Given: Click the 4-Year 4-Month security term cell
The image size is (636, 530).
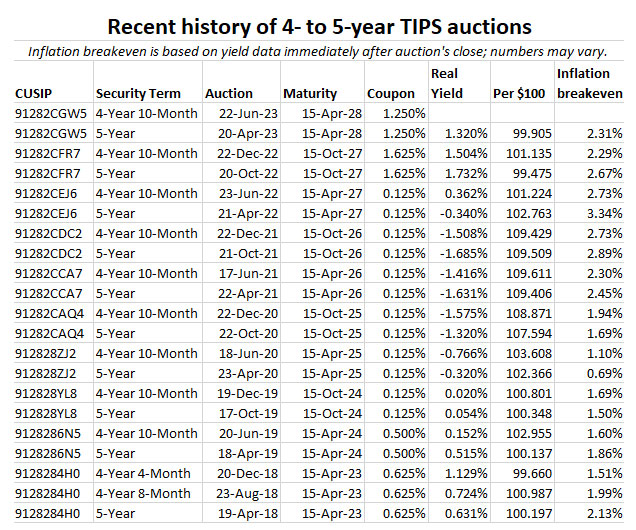Looking at the screenshot, I should [x=146, y=473].
